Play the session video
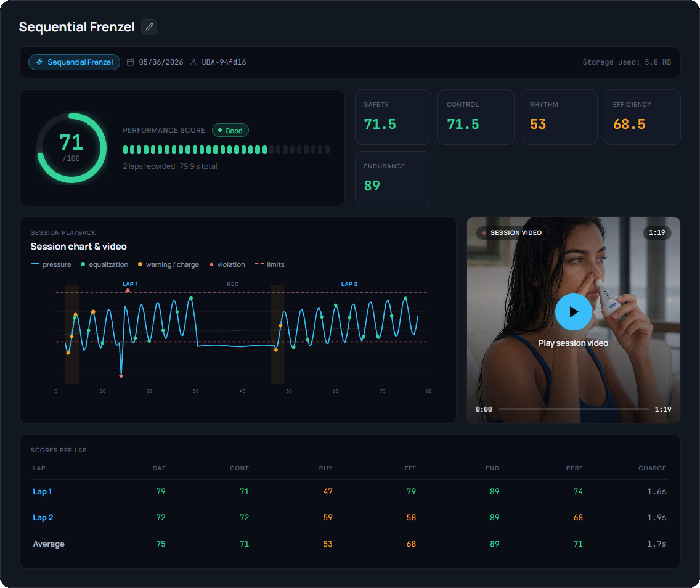 point(573,312)
